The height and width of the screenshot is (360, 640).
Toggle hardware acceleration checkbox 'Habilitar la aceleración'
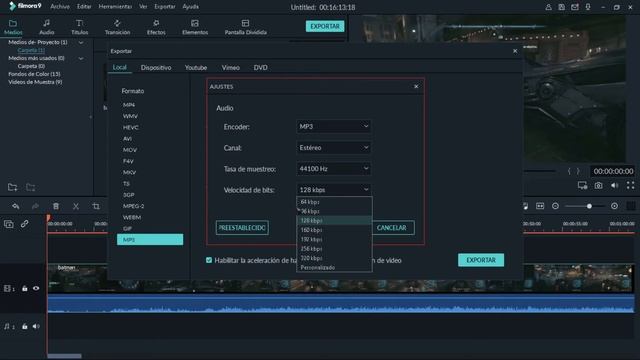(209, 260)
